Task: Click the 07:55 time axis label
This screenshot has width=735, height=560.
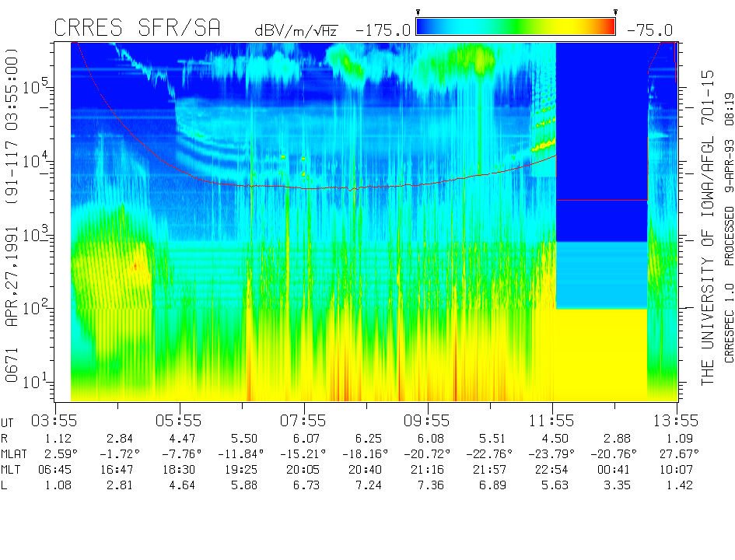Action: (304, 421)
